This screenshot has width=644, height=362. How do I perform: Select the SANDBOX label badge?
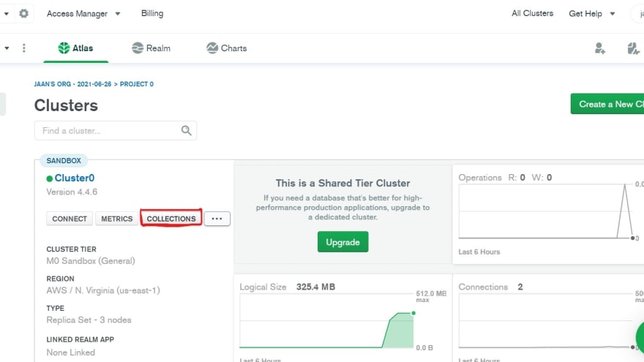coord(64,160)
